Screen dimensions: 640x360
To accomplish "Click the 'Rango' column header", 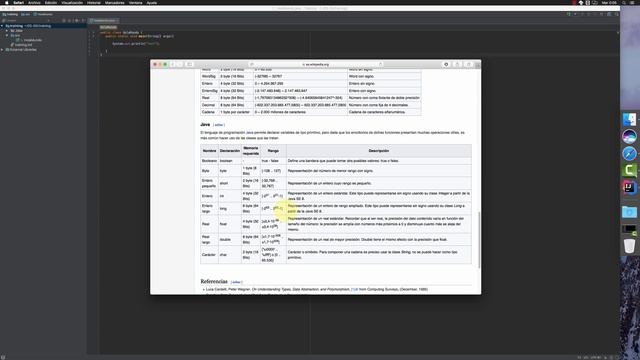I will pyautogui.click(x=273, y=151).
